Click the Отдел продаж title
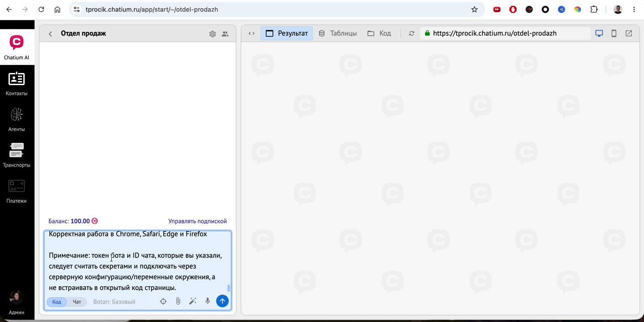 (x=83, y=34)
